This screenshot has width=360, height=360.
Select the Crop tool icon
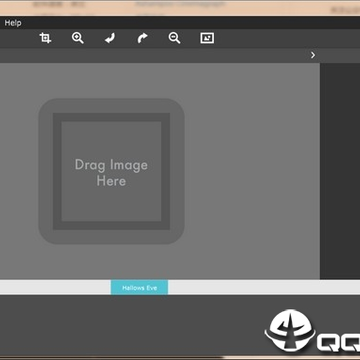[x=45, y=38]
